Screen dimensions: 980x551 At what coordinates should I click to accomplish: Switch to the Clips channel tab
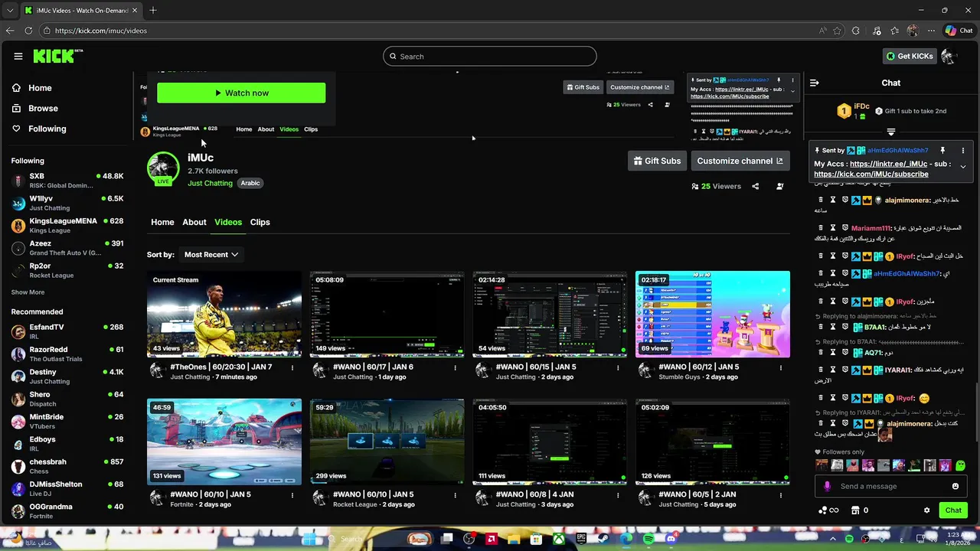tap(260, 222)
